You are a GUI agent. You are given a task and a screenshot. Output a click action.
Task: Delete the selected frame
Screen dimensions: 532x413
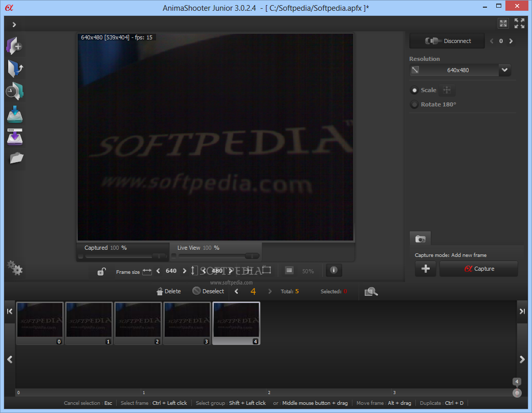pyautogui.click(x=169, y=291)
